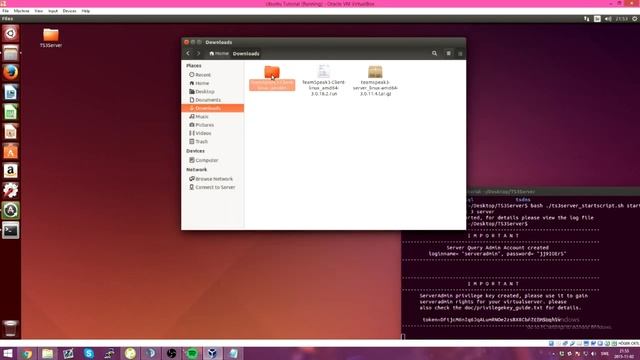640x360 pixels.
Task: Click terminal window title bar
Action: (x=553, y=191)
